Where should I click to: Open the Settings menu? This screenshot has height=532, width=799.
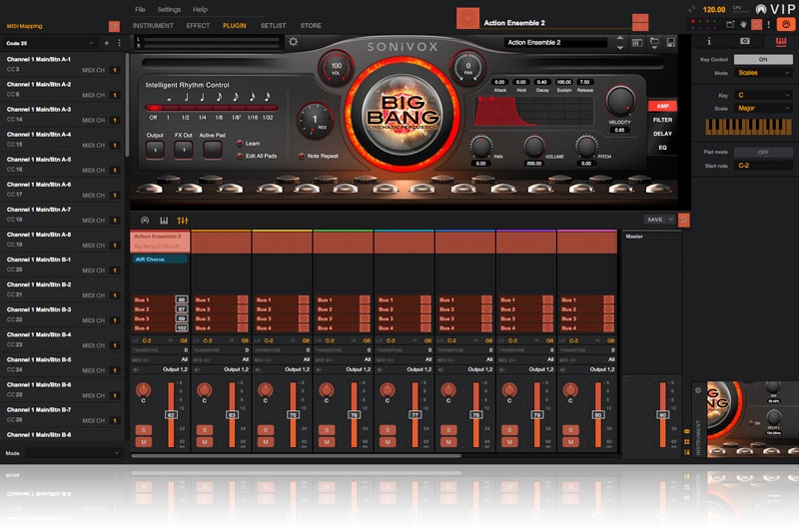(x=170, y=9)
